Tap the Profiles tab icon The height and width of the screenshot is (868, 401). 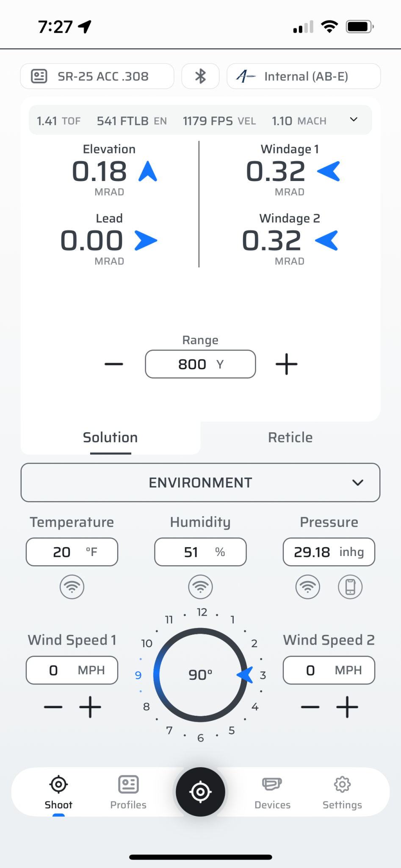click(x=128, y=785)
